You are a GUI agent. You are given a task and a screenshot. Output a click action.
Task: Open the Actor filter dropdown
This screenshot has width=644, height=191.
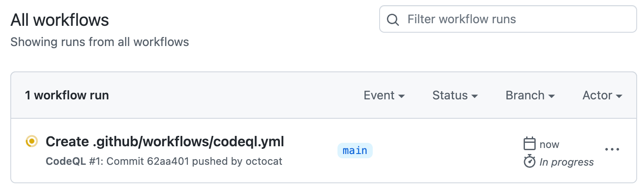point(602,95)
